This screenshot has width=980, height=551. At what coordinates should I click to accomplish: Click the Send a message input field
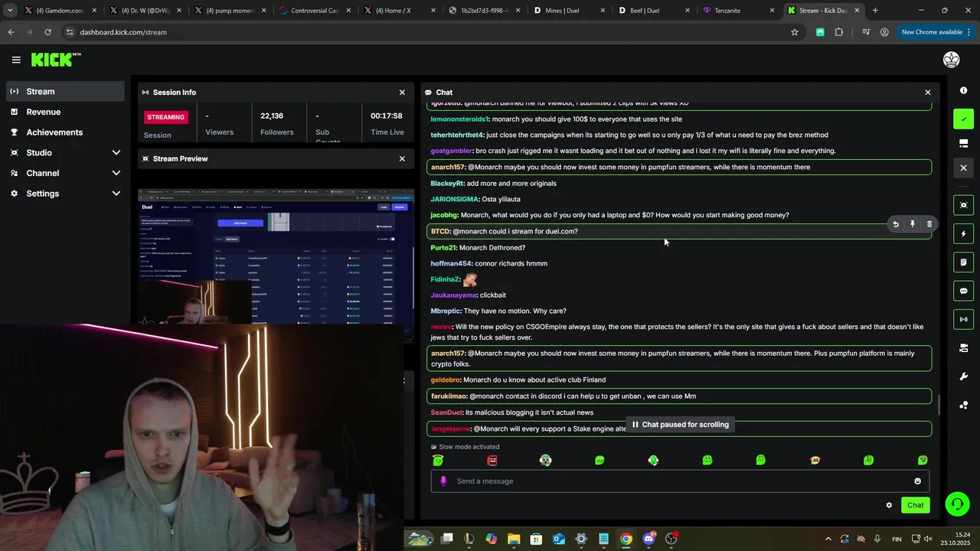point(680,481)
